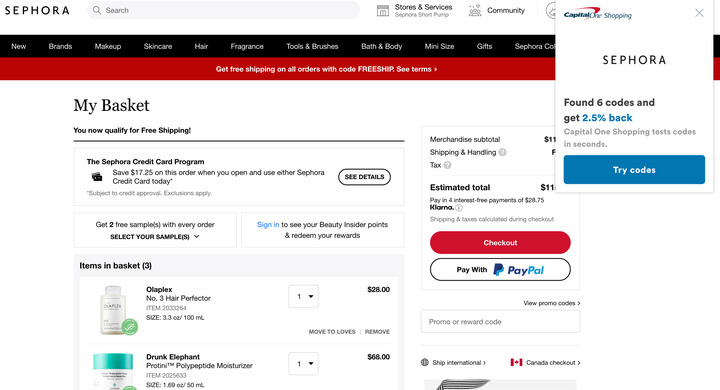Image resolution: width=720 pixels, height=390 pixels.
Task: Close the Capital One Shopping popup
Action: pos(699,13)
